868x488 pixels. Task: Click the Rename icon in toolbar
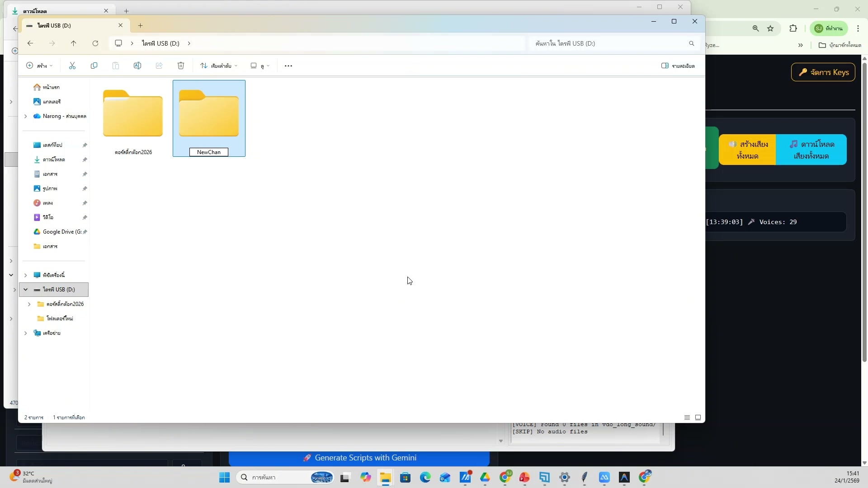click(137, 66)
